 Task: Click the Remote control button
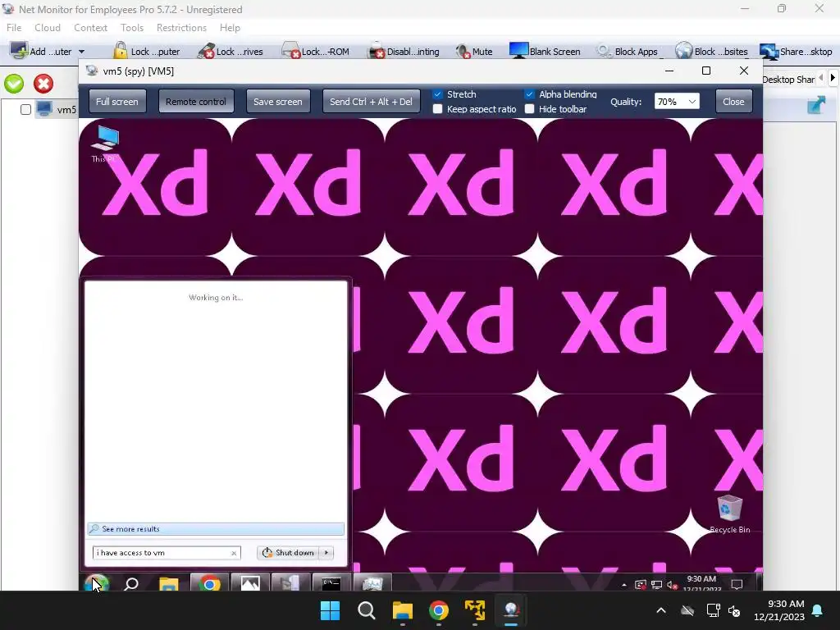click(195, 101)
